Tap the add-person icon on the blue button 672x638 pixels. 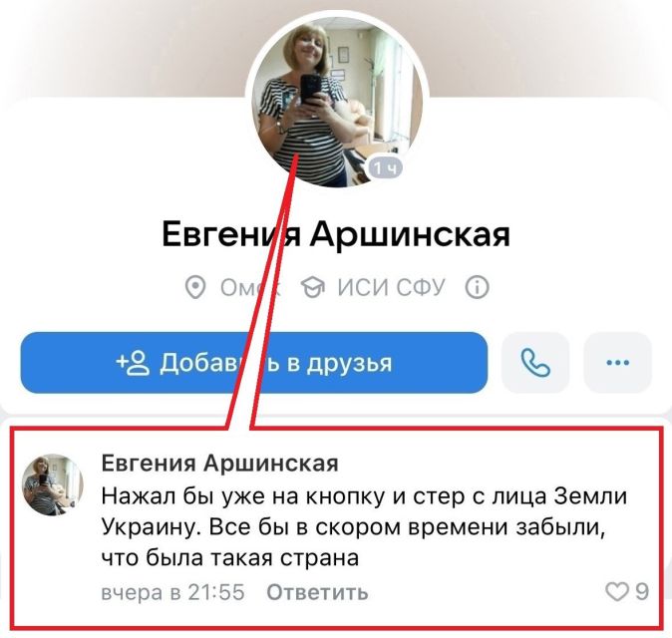click(x=133, y=363)
